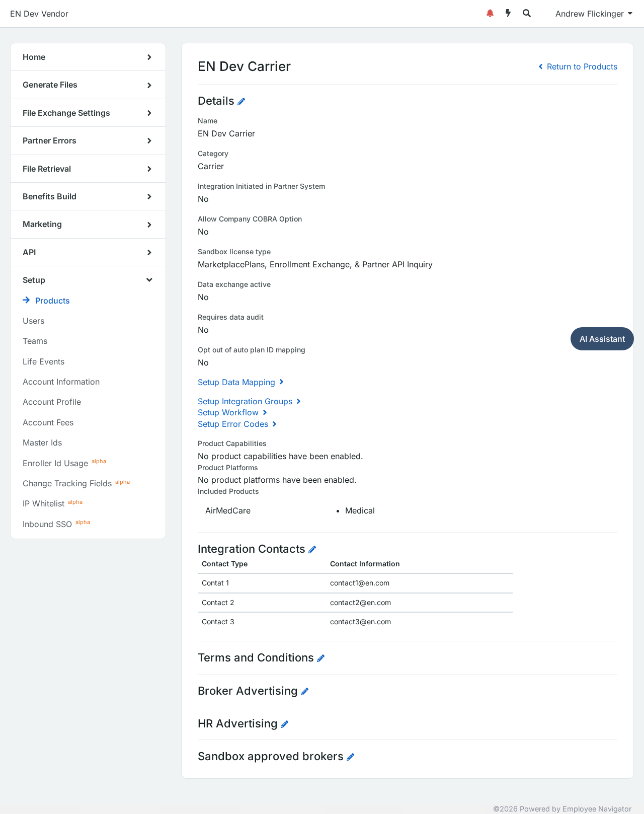
Task: Open the Andrew Flickinger user dropdown
Action: click(x=594, y=14)
